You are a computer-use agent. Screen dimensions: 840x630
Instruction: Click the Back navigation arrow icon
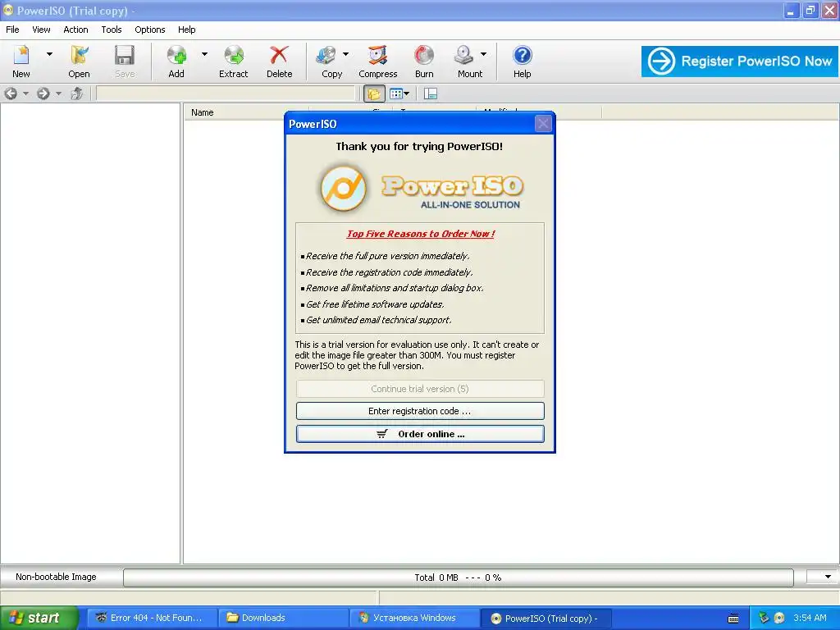pyautogui.click(x=10, y=94)
